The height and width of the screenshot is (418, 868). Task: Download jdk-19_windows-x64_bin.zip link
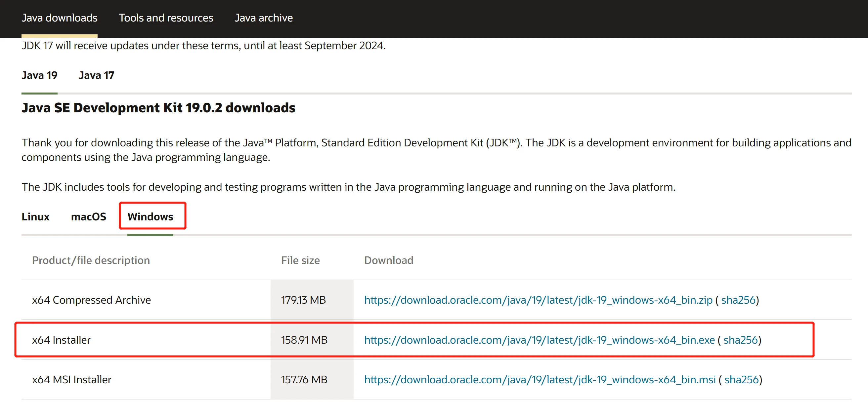point(538,300)
